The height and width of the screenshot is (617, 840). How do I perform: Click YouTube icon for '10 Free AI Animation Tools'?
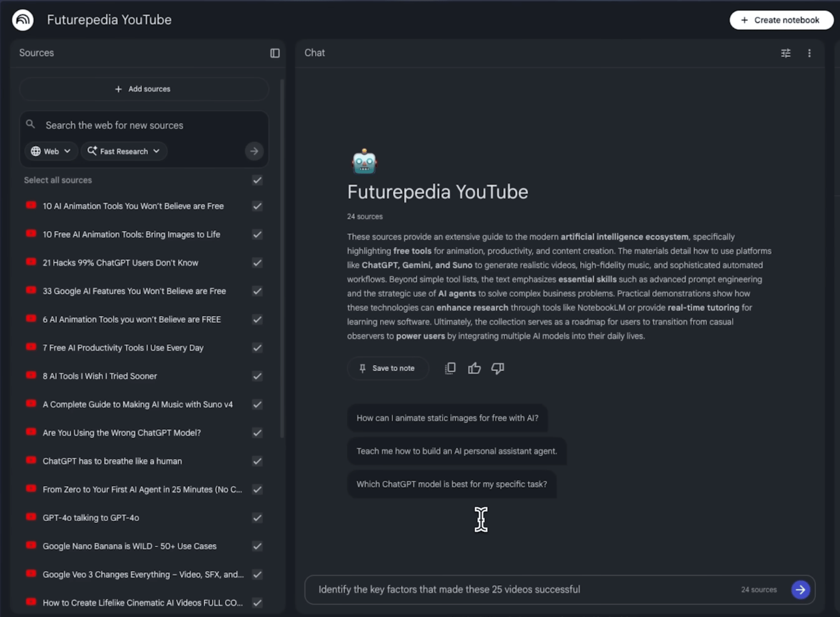coord(31,234)
